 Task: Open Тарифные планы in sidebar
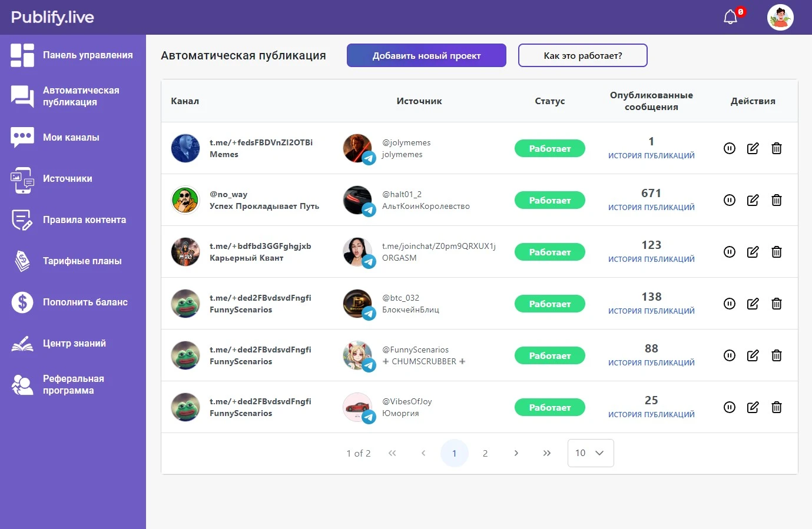pyautogui.click(x=82, y=261)
